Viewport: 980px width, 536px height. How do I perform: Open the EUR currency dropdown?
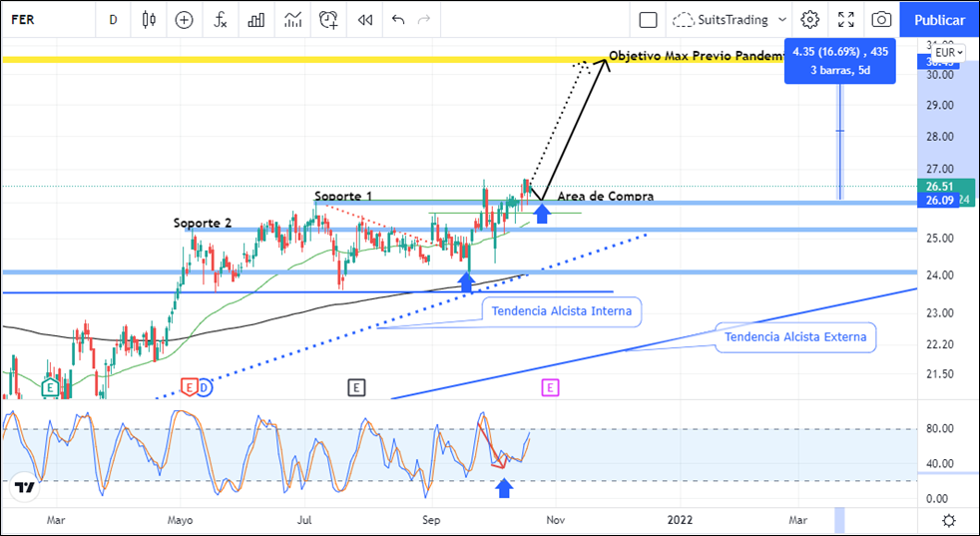(947, 52)
